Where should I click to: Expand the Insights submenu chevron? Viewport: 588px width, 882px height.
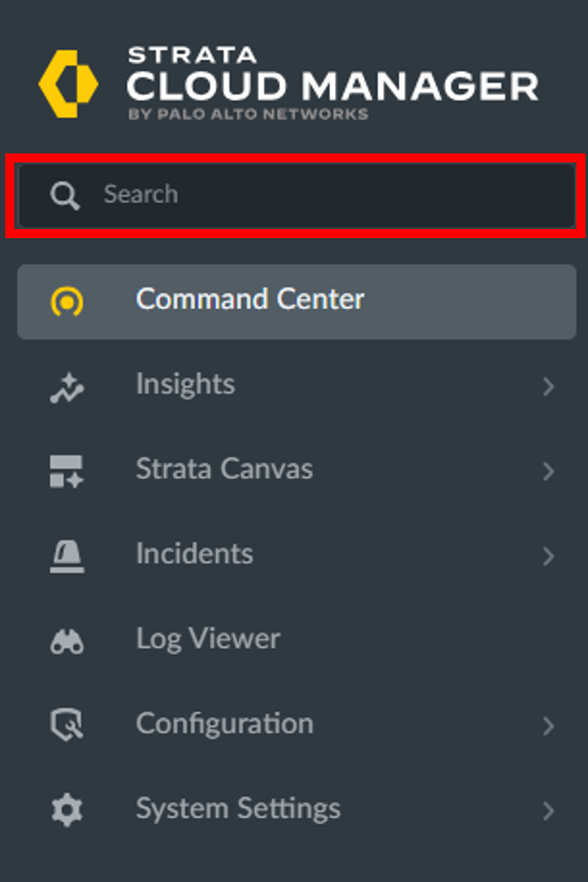pyautogui.click(x=549, y=386)
